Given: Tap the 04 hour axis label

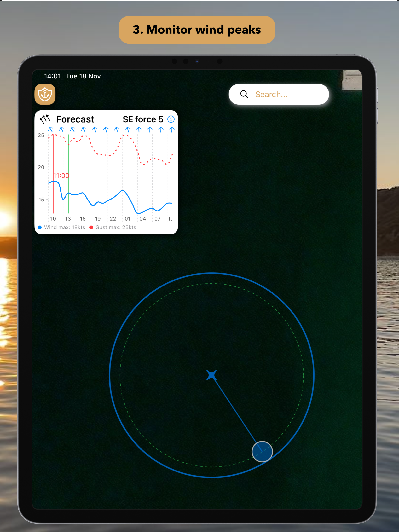Looking at the screenshot, I should point(143,219).
